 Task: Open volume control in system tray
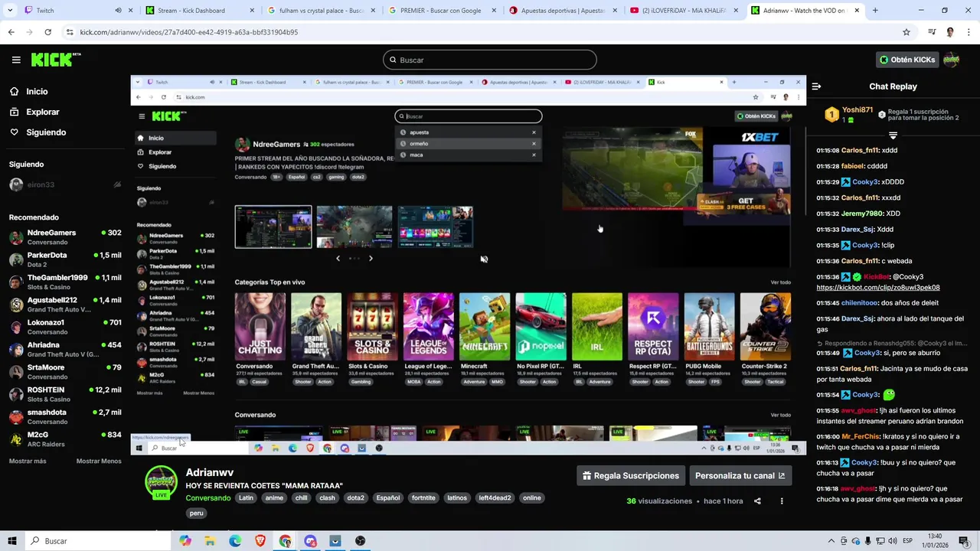892,541
